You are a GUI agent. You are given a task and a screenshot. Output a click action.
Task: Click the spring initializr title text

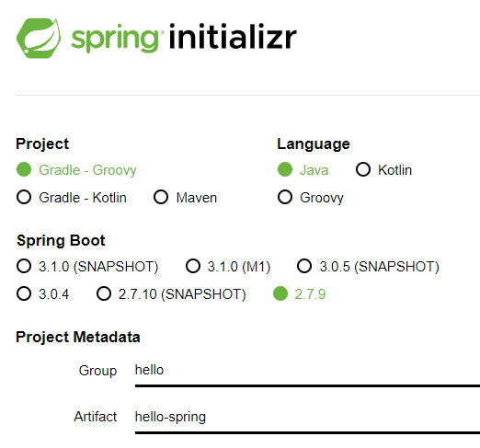pos(184,38)
